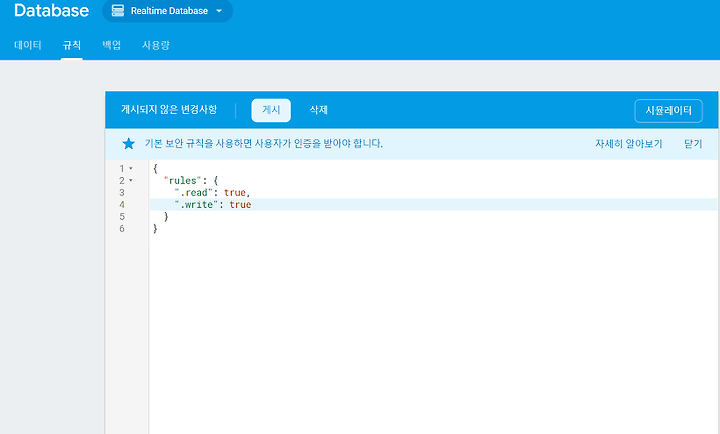Click line number 5 in gutter
This screenshot has height=434, width=720.
coord(122,216)
